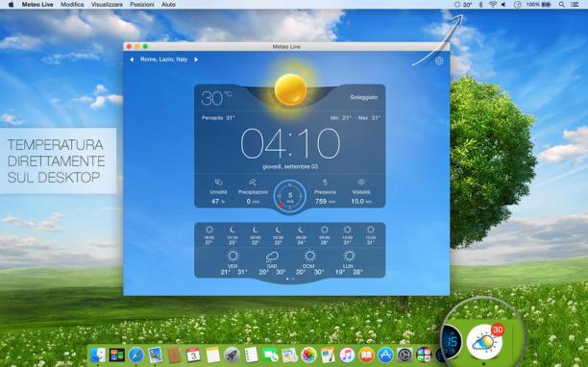The image size is (588, 367).
Task: Open the Modifica menu
Action: [72, 5]
